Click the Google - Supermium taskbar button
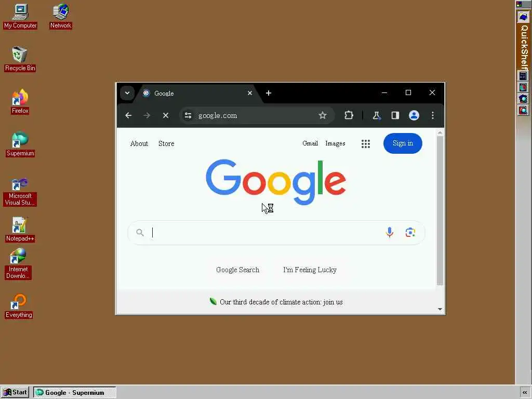This screenshot has height=399, width=532. (x=75, y=393)
